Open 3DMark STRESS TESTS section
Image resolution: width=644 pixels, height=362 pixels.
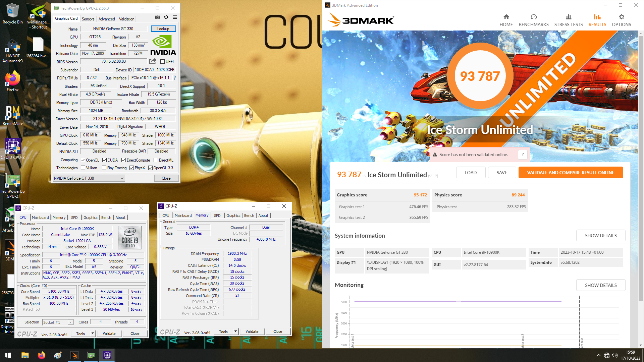(568, 20)
